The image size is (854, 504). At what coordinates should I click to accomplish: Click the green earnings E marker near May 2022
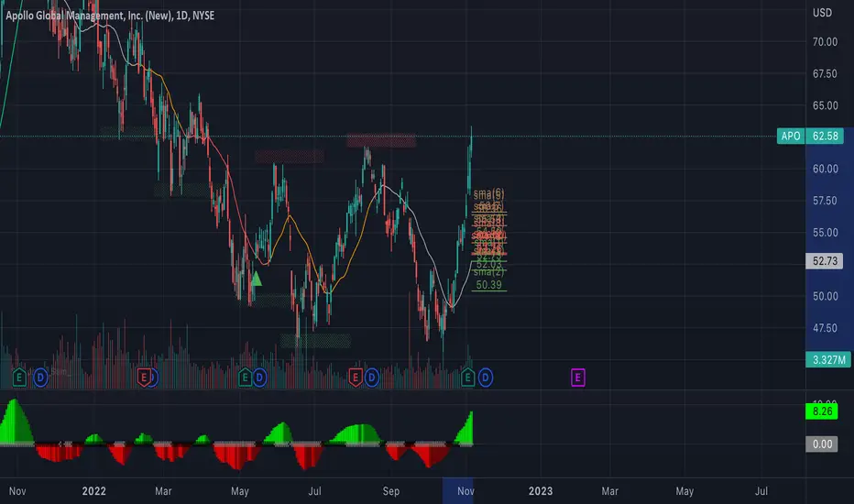click(245, 377)
